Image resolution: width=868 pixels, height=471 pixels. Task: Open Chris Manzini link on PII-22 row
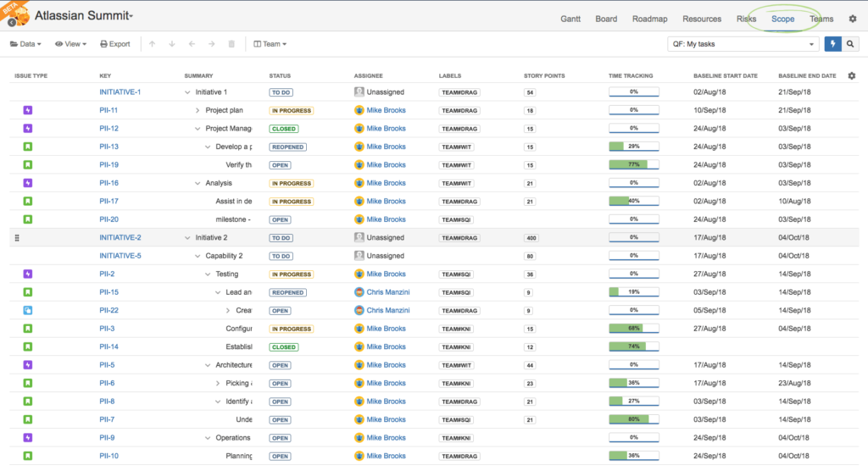click(388, 311)
